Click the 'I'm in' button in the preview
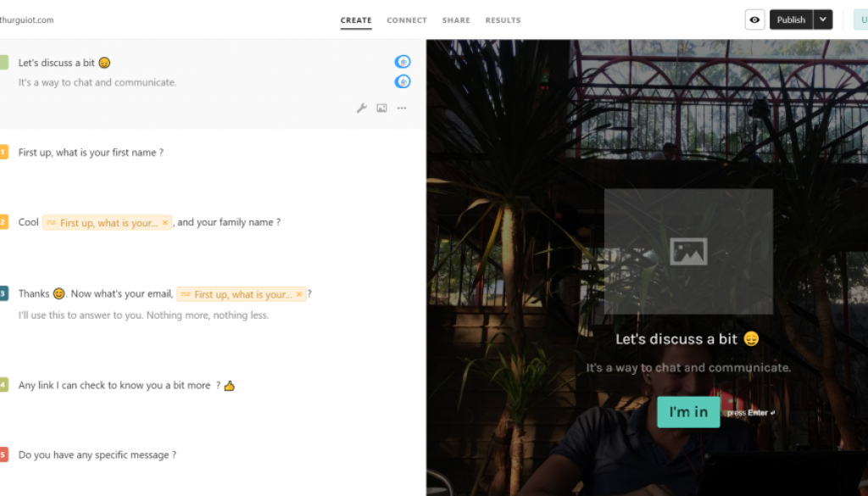This screenshot has height=496, width=868. [x=688, y=412]
